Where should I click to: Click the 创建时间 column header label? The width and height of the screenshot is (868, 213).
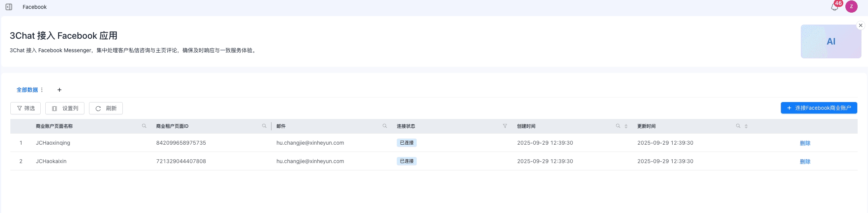tap(526, 126)
